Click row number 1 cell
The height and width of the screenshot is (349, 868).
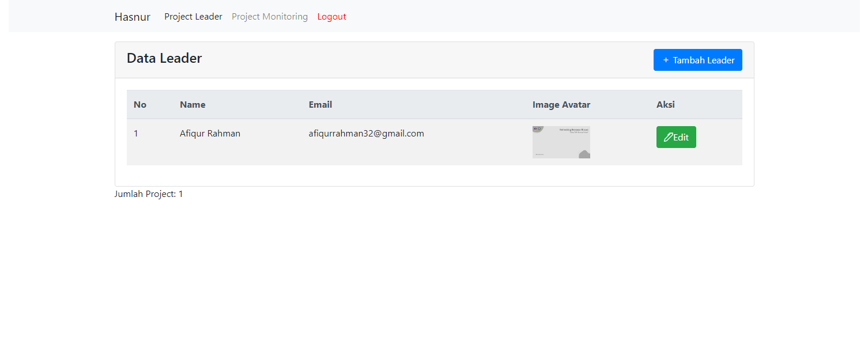click(x=136, y=134)
